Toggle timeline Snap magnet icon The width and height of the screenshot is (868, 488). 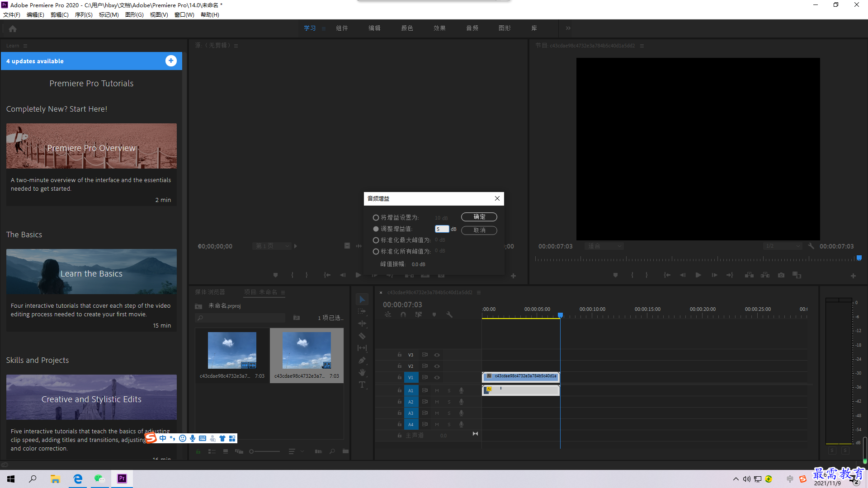coord(403,314)
